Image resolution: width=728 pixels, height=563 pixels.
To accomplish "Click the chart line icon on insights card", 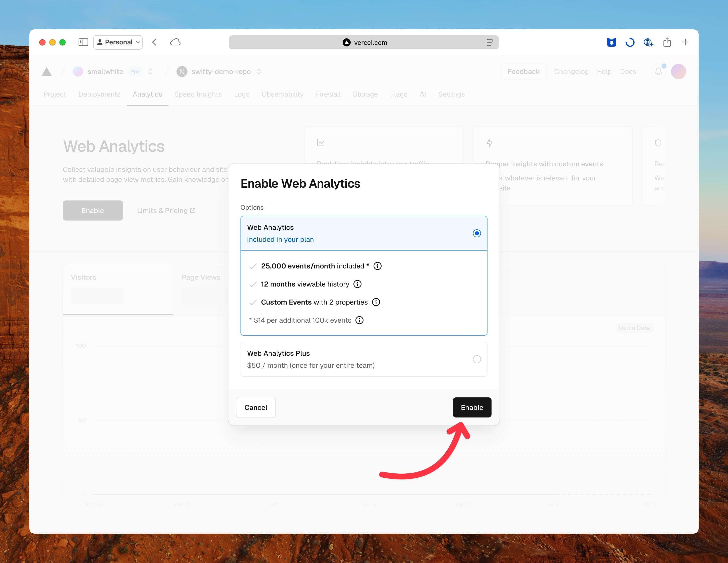I will [x=321, y=143].
